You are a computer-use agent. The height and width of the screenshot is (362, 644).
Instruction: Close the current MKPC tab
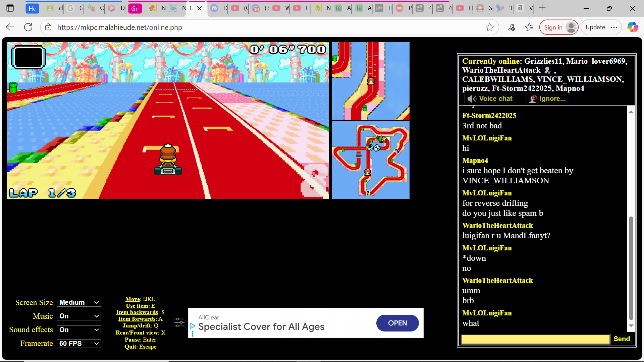pos(200,8)
